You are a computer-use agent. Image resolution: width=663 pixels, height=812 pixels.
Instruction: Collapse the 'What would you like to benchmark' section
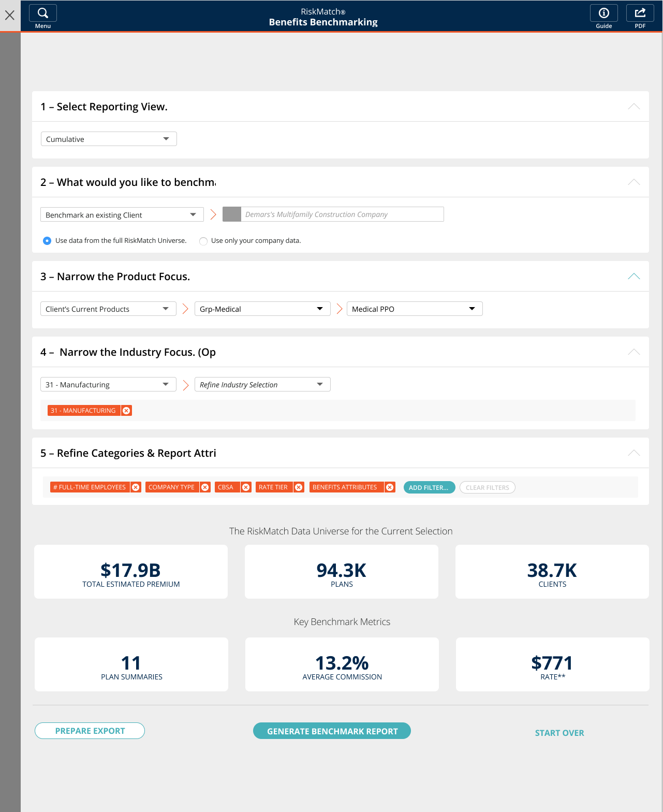634,182
